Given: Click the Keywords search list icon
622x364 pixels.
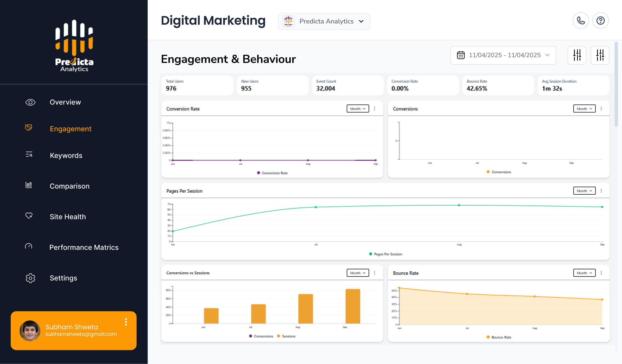Looking at the screenshot, I should (29, 154).
